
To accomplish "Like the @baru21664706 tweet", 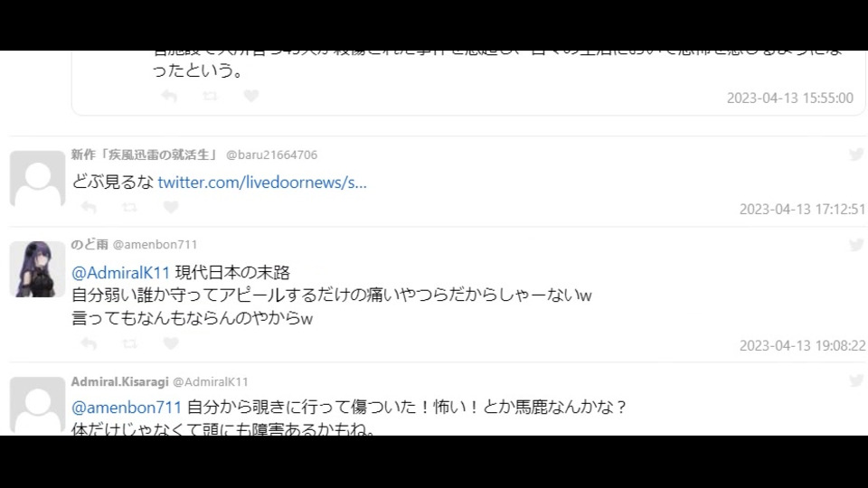I will (x=171, y=208).
